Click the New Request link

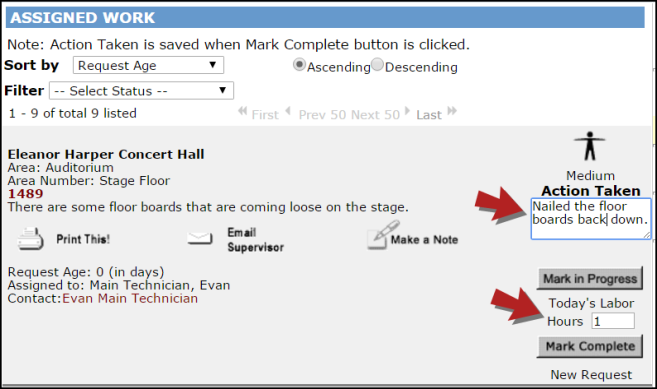pos(591,374)
